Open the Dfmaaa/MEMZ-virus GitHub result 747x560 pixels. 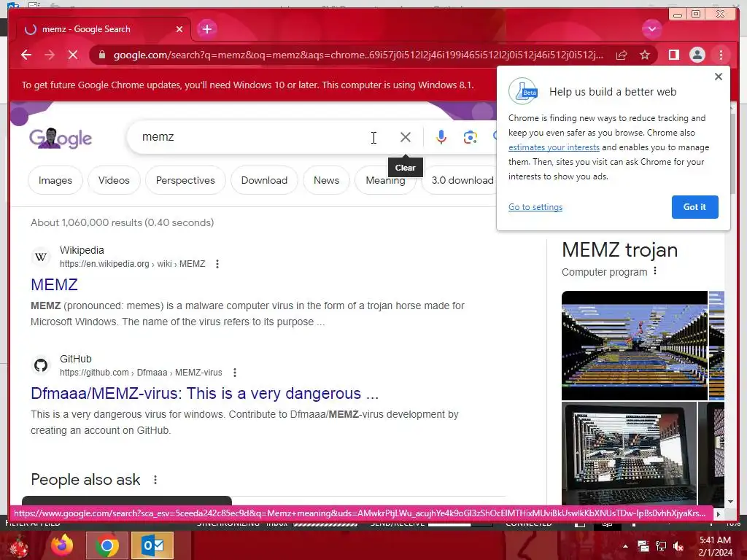tap(205, 394)
